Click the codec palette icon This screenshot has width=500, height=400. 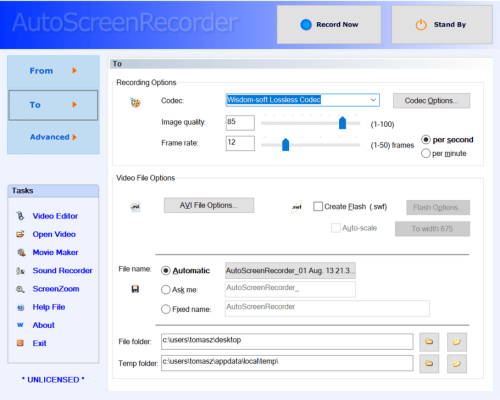coord(135,102)
